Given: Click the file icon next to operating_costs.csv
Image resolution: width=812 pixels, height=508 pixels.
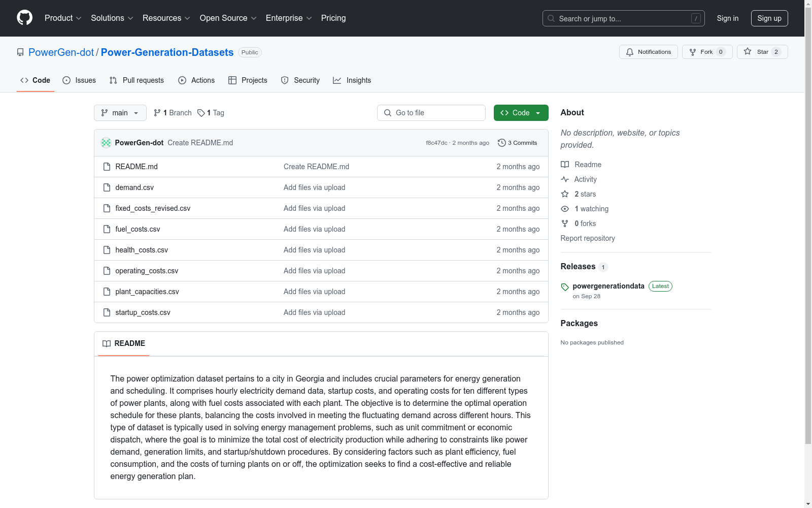Looking at the screenshot, I should point(107,271).
